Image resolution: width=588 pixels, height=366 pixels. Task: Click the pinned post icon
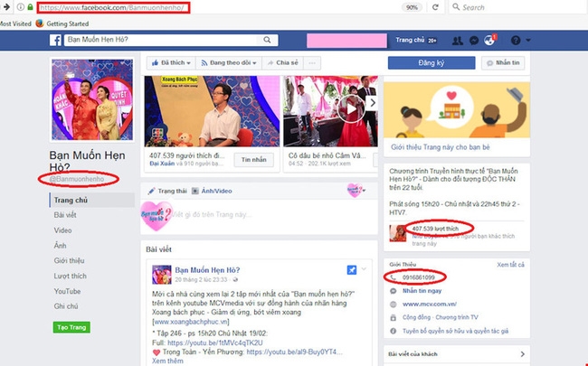coord(352,269)
